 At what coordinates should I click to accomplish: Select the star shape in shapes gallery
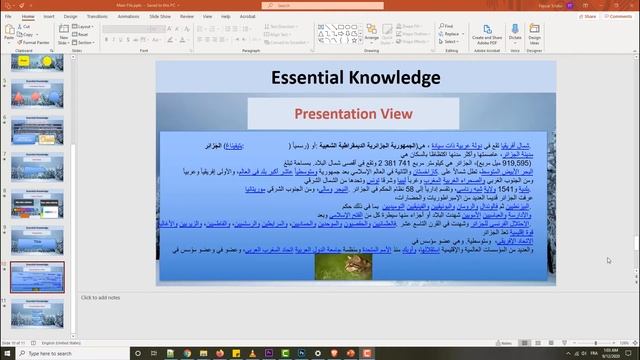(354, 41)
